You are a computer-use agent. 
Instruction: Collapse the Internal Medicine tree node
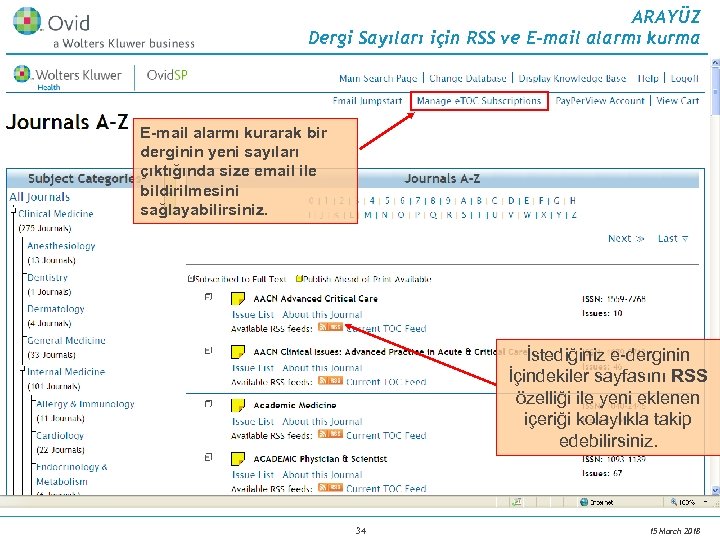point(22,369)
